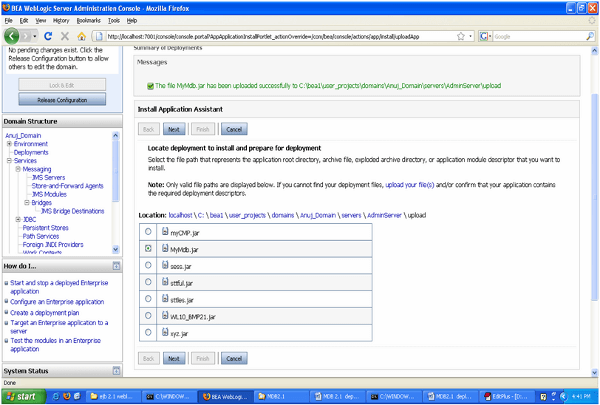Open the File menu
Viewport: 600px width, 405px height.
(8, 21)
